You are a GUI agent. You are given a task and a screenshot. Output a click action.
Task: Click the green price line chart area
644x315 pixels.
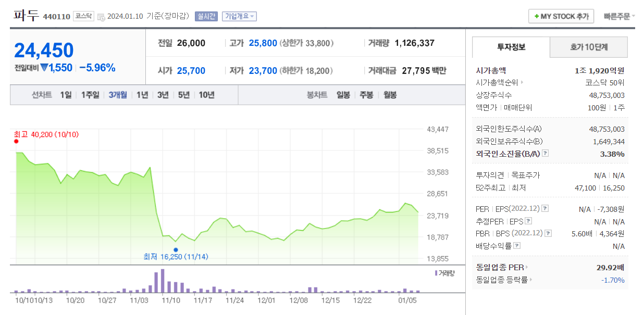click(x=217, y=208)
